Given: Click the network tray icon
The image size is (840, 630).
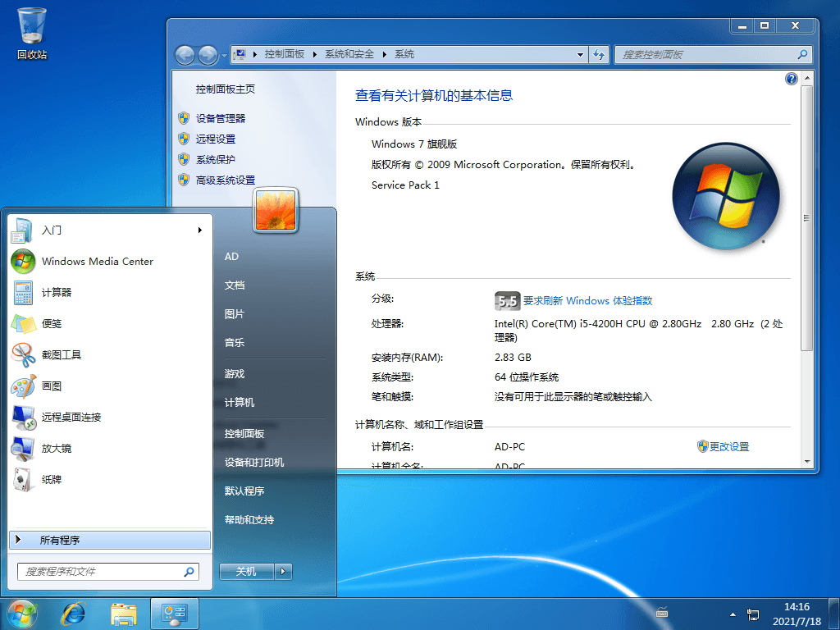Looking at the screenshot, I should pyautogui.click(x=753, y=614).
